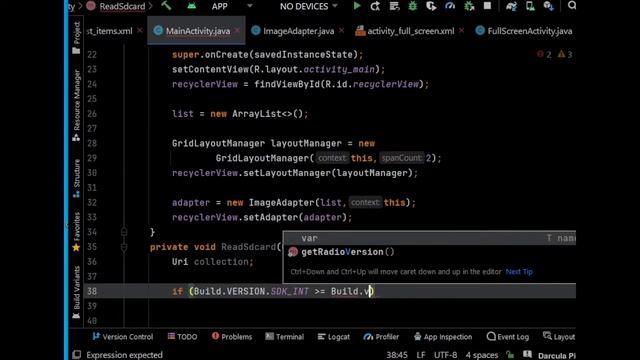Close the MainActivity.java tab
640x360 pixels.
[238, 31]
